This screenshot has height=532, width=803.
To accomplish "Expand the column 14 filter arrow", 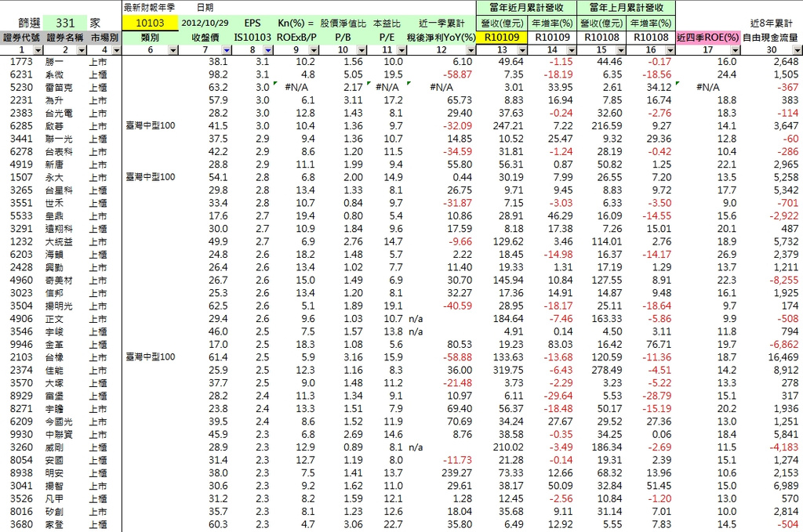I will pos(572,50).
